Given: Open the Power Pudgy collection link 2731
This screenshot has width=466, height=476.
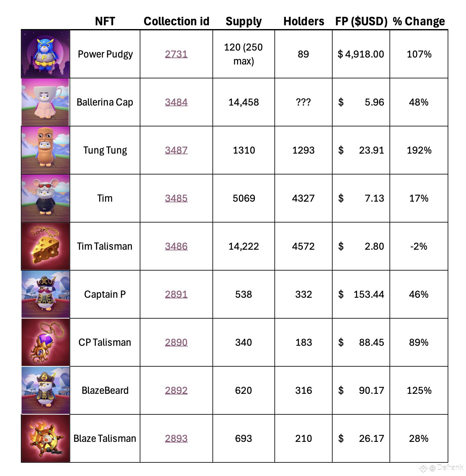Looking at the screenshot, I should (176, 54).
